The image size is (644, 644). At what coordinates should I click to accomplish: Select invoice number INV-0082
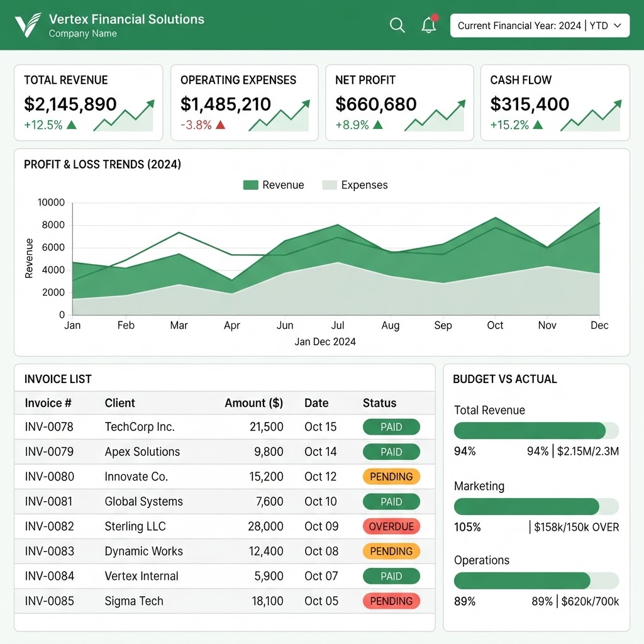(49, 526)
